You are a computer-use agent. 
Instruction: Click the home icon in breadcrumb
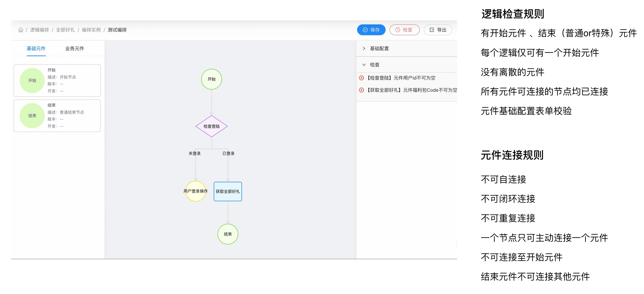coord(21,30)
